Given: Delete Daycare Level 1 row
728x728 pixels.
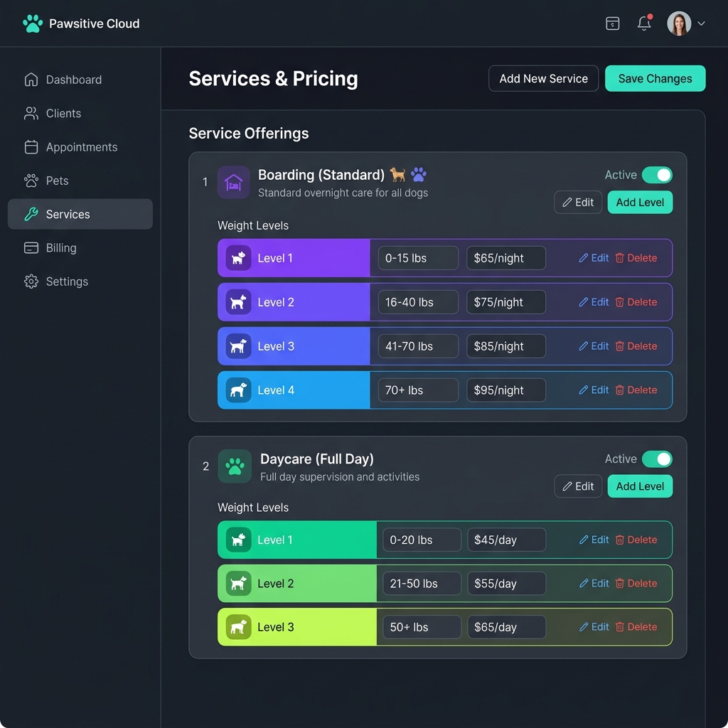Looking at the screenshot, I should (636, 540).
